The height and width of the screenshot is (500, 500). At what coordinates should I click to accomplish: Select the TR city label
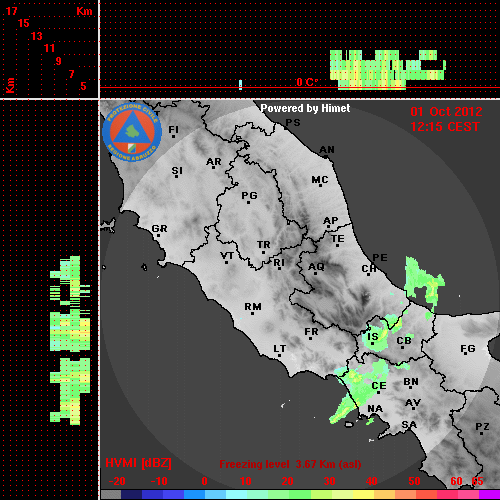263,245
